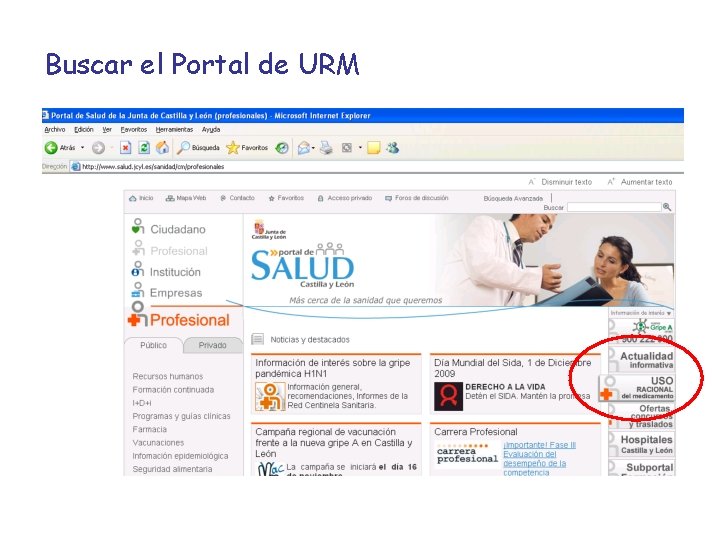Click the Forward arrow toolbar icon
The height and width of the screenshot is (540, 720).
coord(98,147)
